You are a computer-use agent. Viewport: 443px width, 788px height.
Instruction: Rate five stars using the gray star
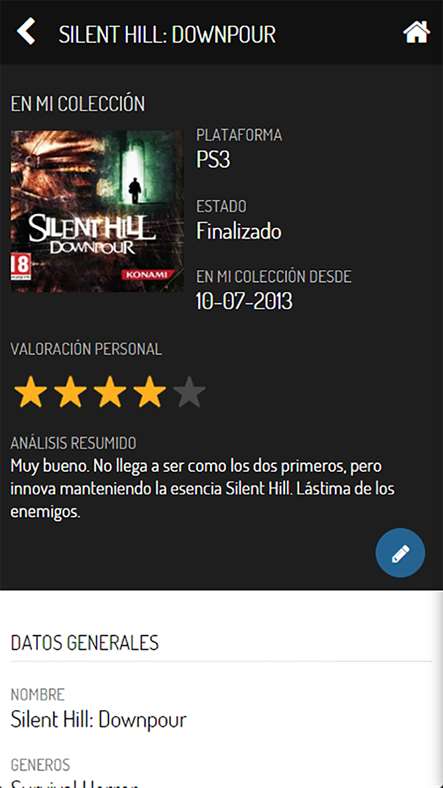(x=189, y=392)
